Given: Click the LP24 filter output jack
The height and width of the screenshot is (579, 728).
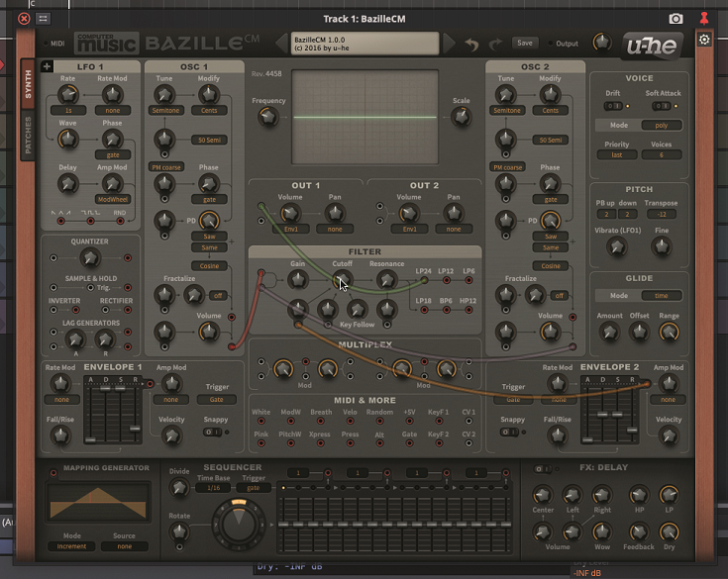Looking at the screenshot, I should tap(424, 280).
